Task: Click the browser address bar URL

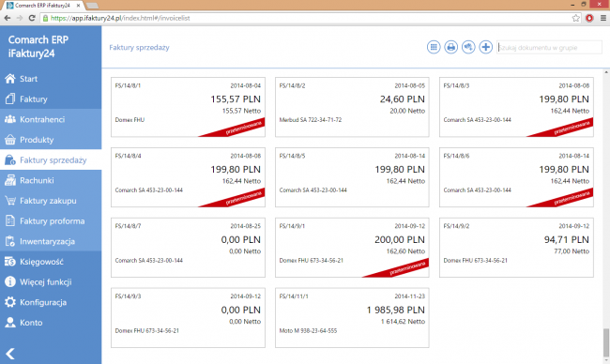Action: click(x=120, y=18)
